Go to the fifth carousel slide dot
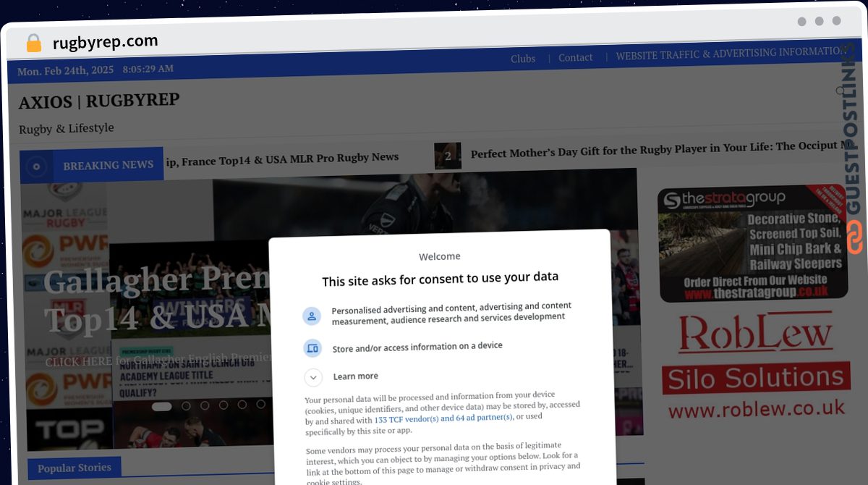The width and height of the screenshot is (868, 485). click(x=242, y=405)
